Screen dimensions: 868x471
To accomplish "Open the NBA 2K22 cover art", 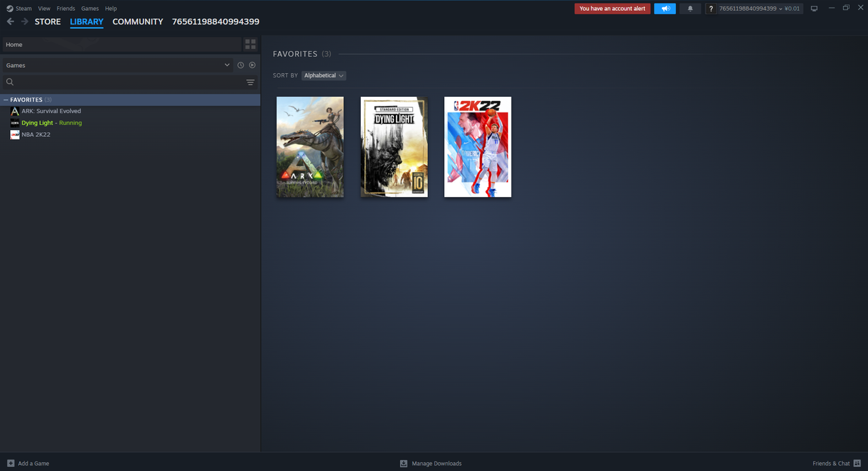I will pos(477,147).
